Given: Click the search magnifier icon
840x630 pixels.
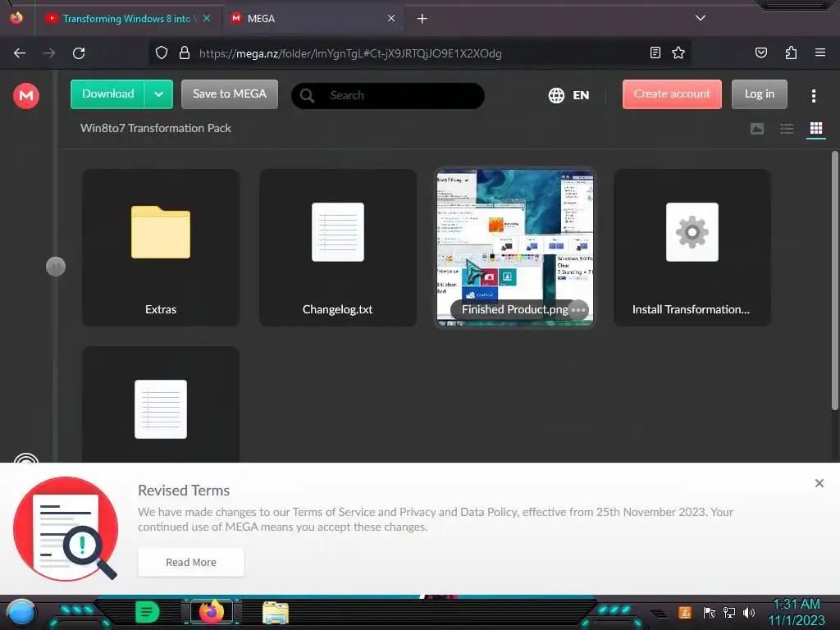Looking at the screenshot, I should click(307, 96).
